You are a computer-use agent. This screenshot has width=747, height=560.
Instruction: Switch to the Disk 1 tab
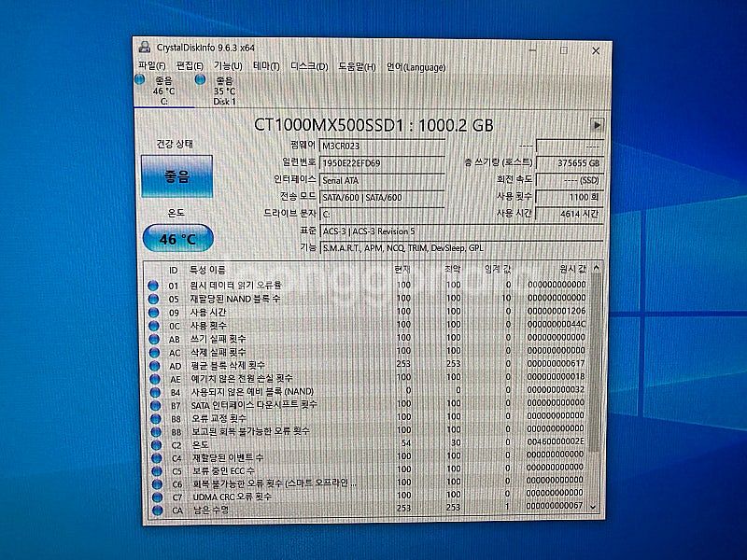(x=224, y=91)
